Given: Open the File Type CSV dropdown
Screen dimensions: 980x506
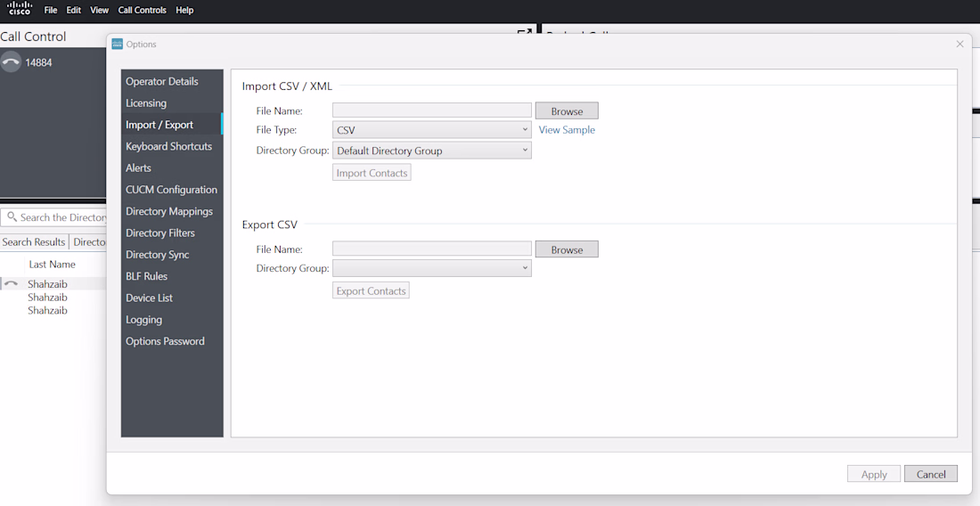Looking at the screenshot, I should [432, 130].
